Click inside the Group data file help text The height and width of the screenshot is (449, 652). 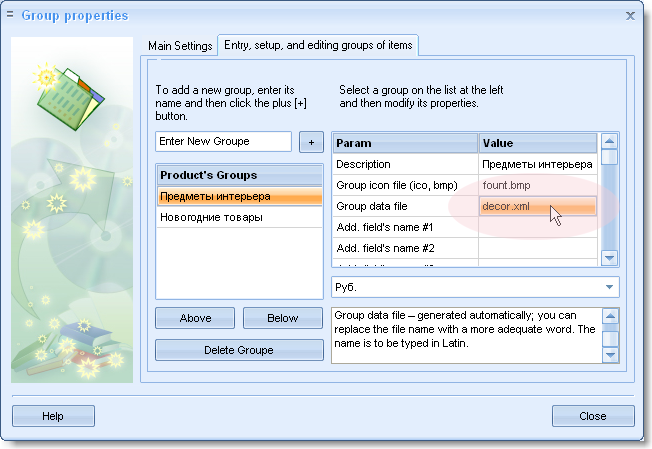pyautogui.click(x=466, y=335)
